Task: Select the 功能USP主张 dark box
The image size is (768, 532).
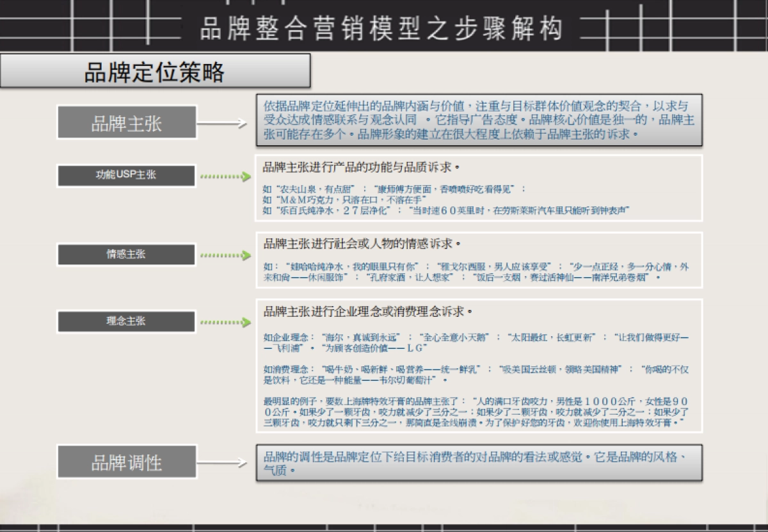Action: click(125, 175)
